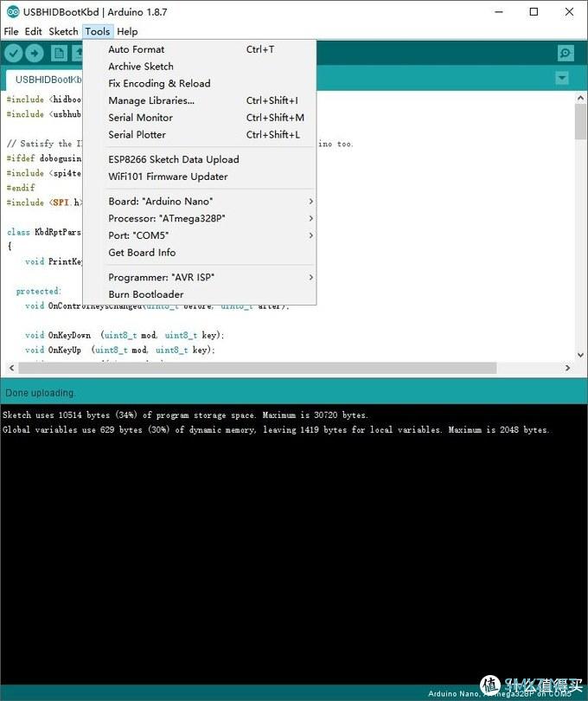Screen dimensions: 588x701
Task: Click the "protected:" code line
Action: [38, 291]
